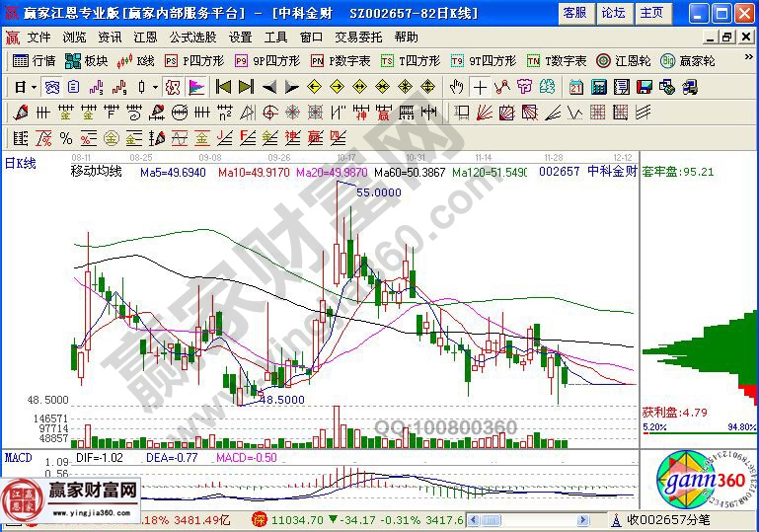The image size is (759, 532).
Task: Click the black right arrow scroll icon
Action: tap(292, 87)
